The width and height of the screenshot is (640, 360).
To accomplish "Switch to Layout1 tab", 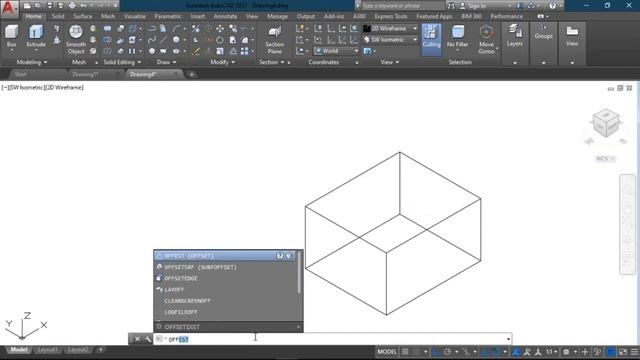I will tap(47, 350).
